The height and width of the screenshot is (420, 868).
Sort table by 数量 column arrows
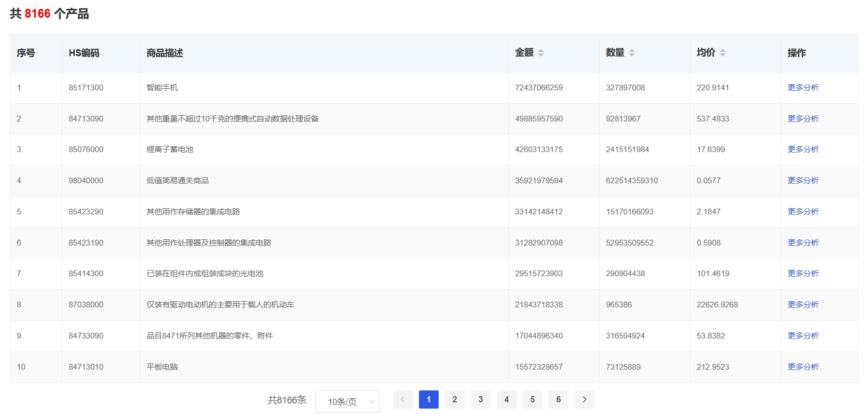coord(632,53)
